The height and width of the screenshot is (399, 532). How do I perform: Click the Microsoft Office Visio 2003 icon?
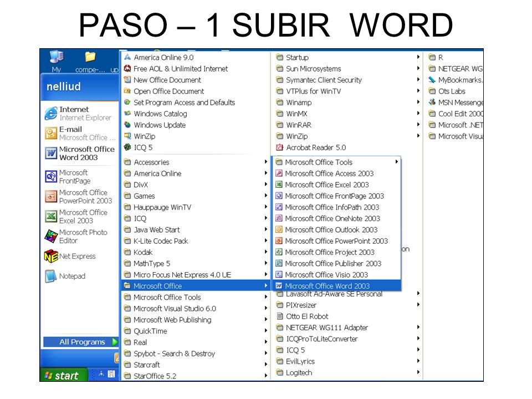(x=279, y=274)
